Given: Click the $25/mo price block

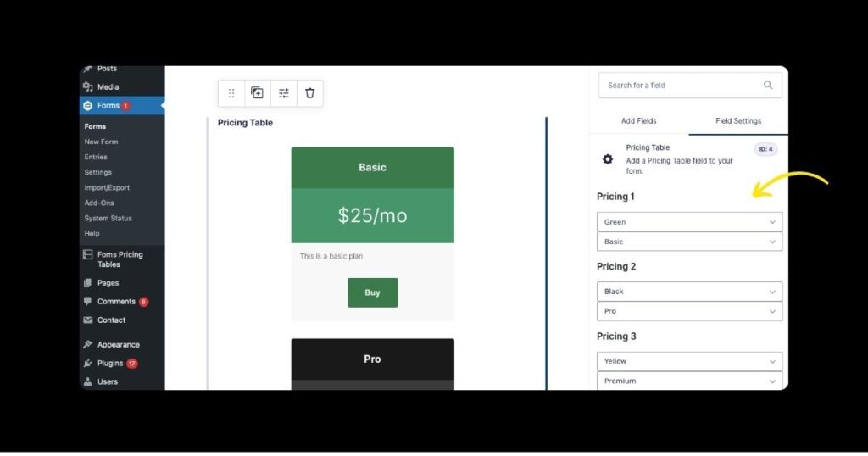Looking at the screenshot, I should 373,216.
